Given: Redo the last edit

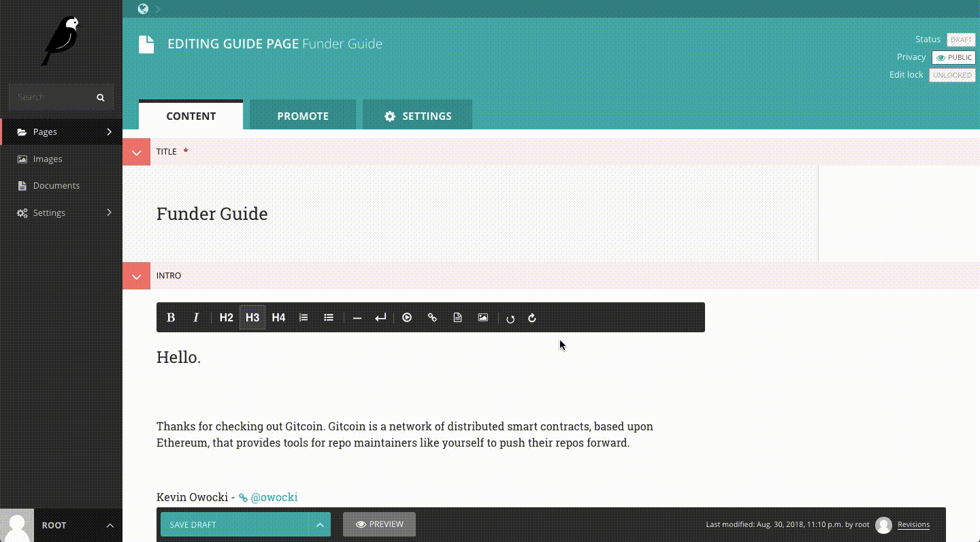Looking at the screenshot, I should tap(532, 318).
